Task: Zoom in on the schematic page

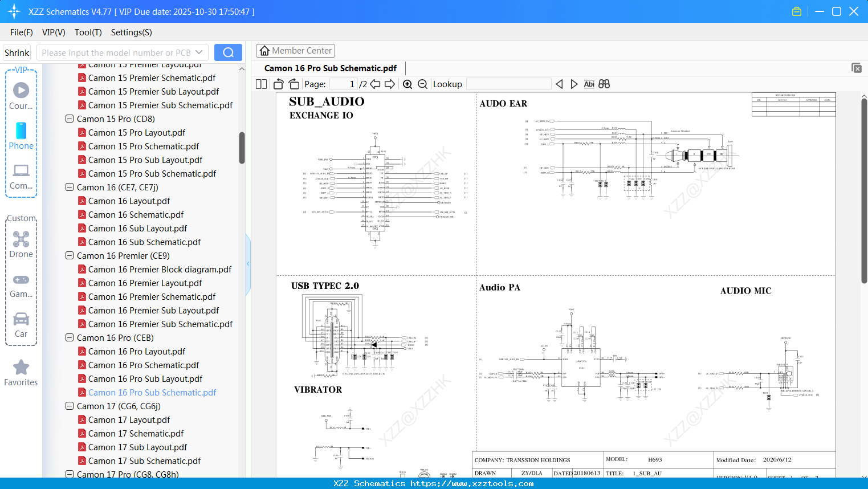Action: pyautogui.click(x=407, y=84)
